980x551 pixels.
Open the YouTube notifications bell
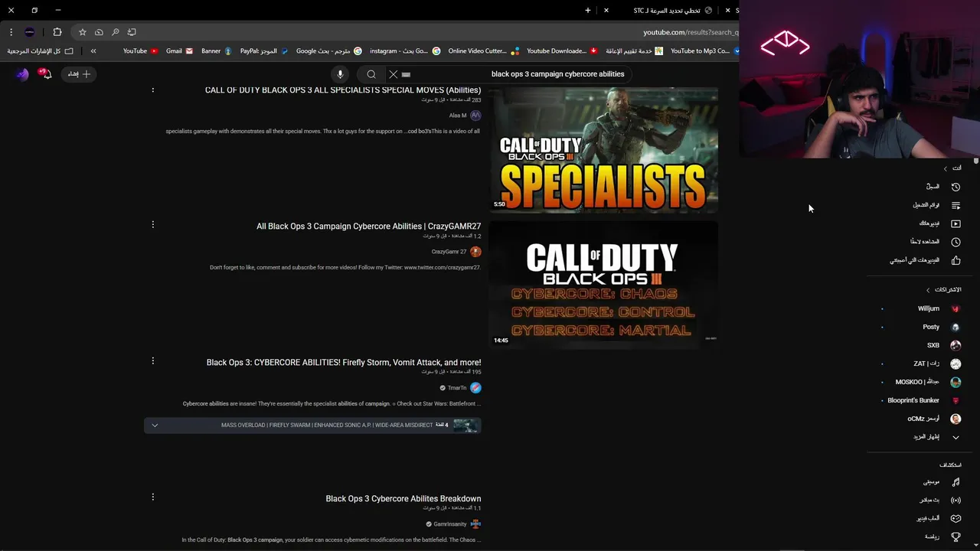pyautogui.click(x=45, y=73)
